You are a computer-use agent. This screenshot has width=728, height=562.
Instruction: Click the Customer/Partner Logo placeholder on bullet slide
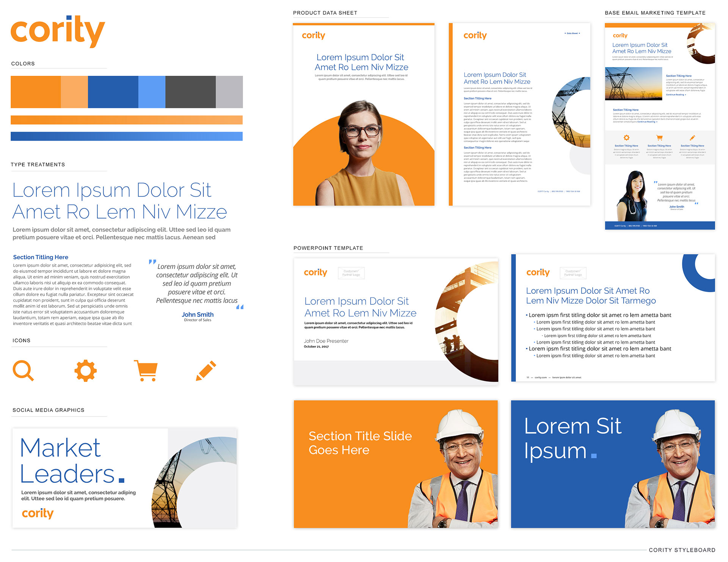(573, 273)
